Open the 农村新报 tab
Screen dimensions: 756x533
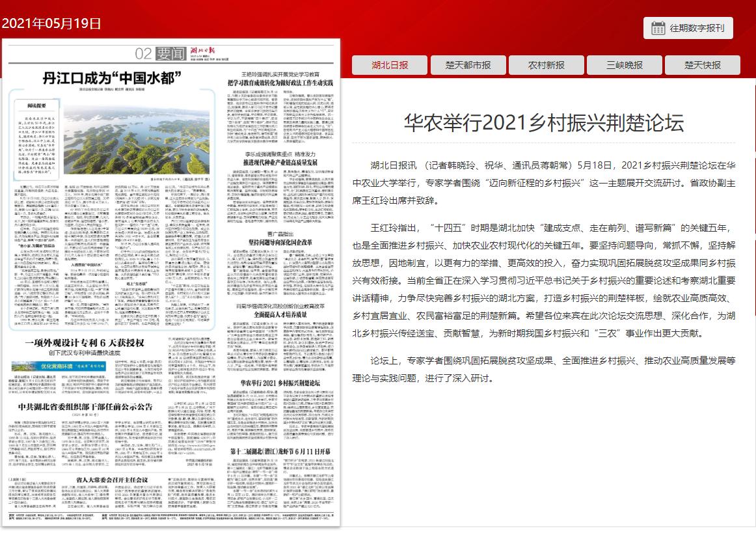[x=546, y=65]
